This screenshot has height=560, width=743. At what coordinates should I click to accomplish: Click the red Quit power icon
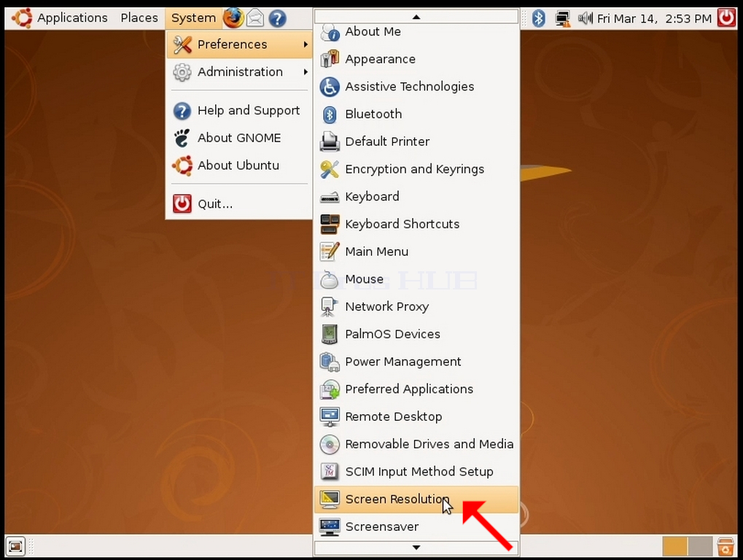click(182, 203)
